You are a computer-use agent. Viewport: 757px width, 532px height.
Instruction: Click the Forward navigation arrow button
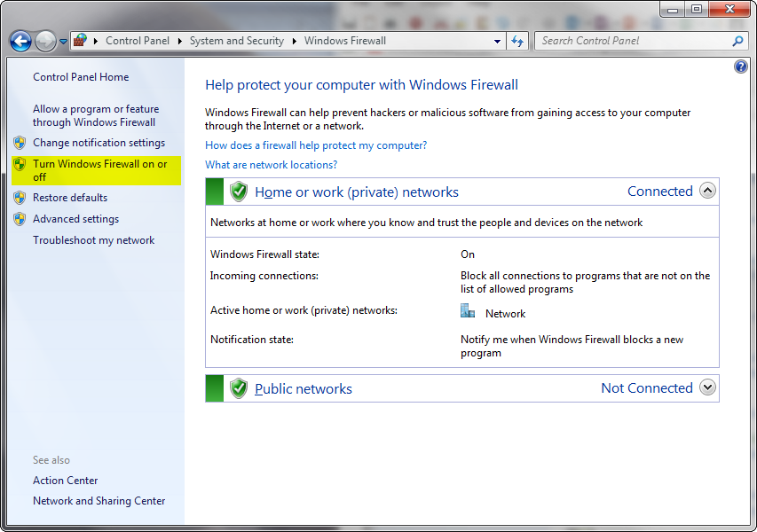point(46,42)
